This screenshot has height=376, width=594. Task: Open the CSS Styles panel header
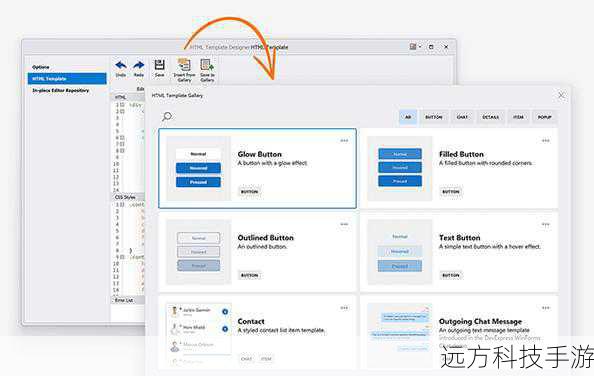(x=128, y=197)
